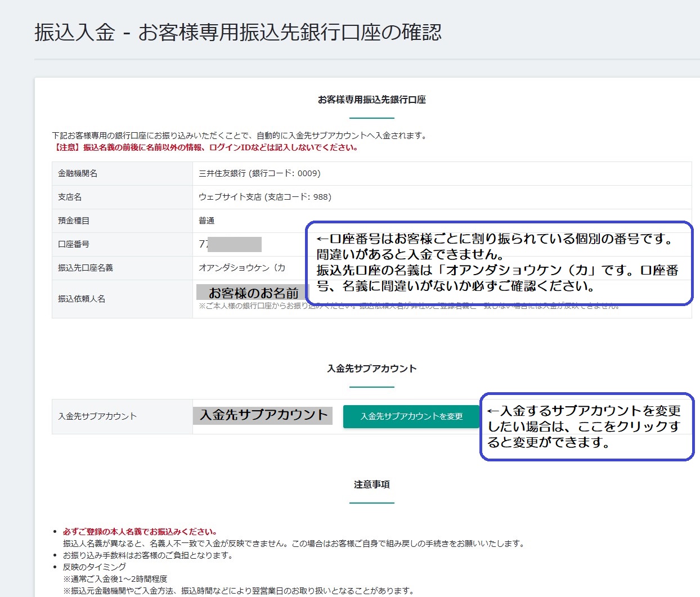Image resolution: width=700 pixels, height=597 pixels.
Task: Select the red 【注意】振込名義 warning line
Action: point(205,147)
